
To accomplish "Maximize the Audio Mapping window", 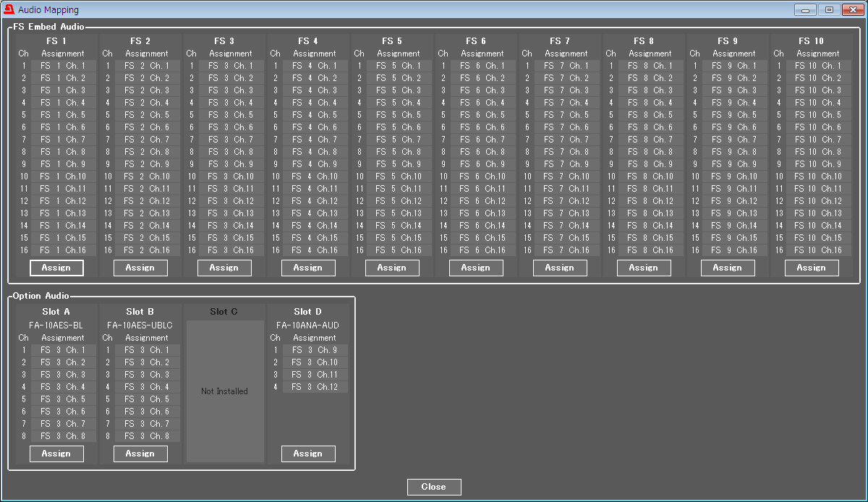I will (x=829, y=10).
